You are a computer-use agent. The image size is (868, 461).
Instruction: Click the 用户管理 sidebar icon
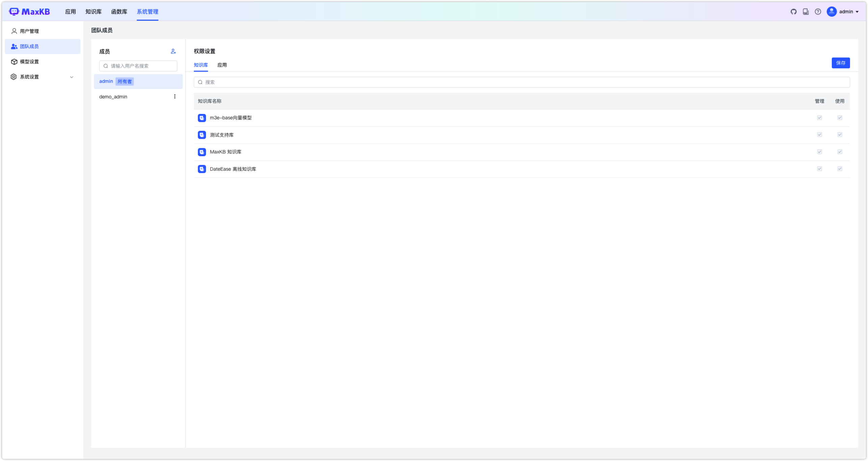coord(14,31)
